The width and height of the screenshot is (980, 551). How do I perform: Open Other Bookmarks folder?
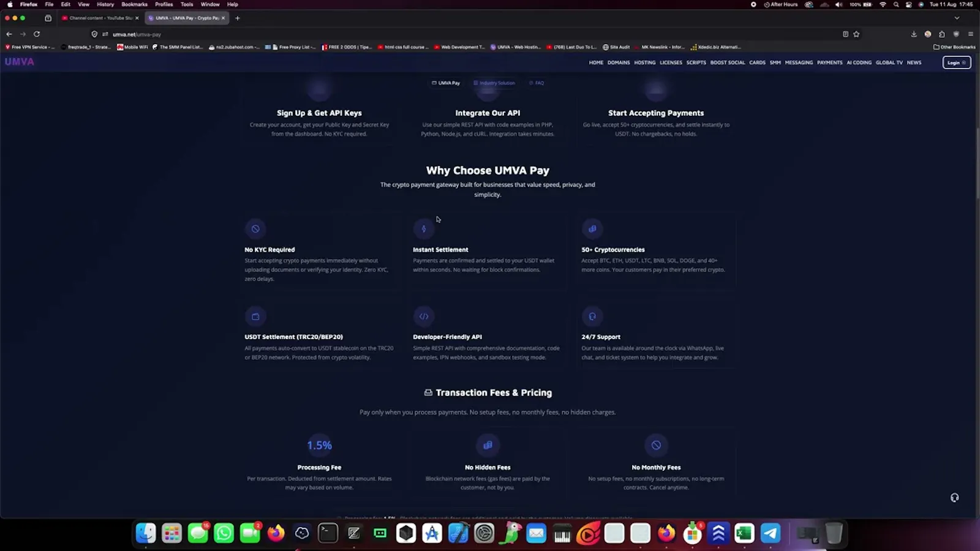954,47
